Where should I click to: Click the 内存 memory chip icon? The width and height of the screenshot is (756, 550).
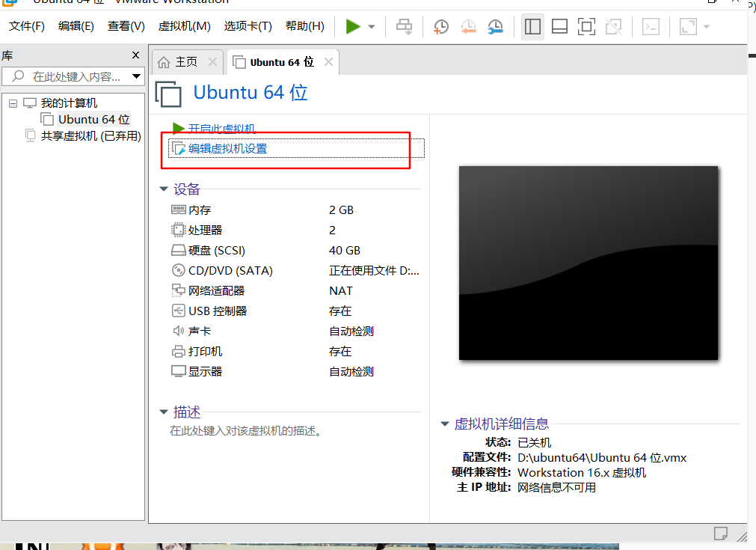point(179,210)
